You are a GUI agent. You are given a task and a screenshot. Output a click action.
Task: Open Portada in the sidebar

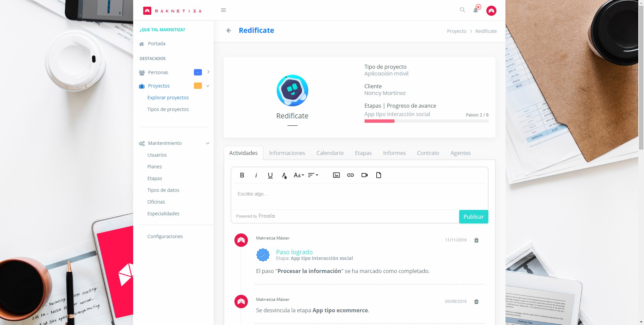click(x=157, y=44)
